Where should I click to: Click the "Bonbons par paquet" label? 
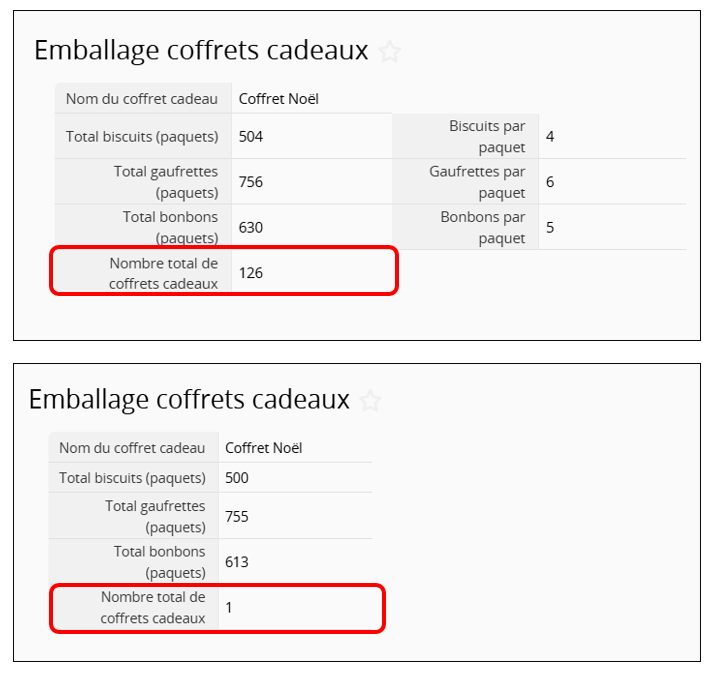pos(483,227)
